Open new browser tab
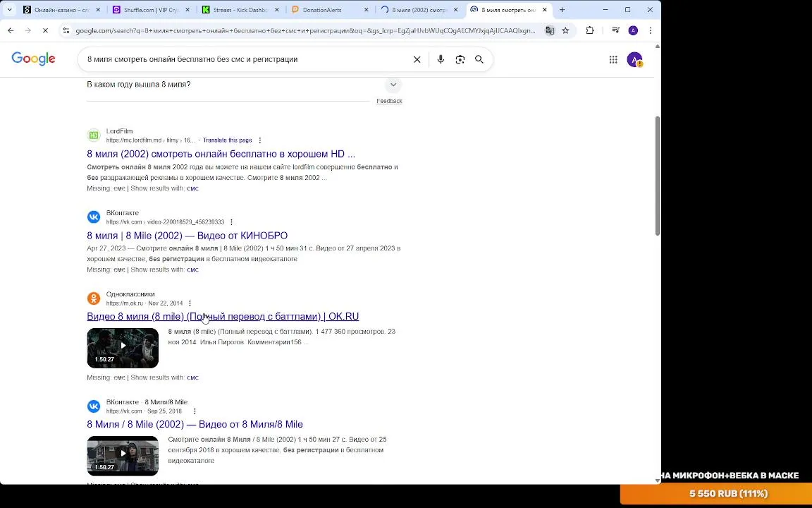 562,10
